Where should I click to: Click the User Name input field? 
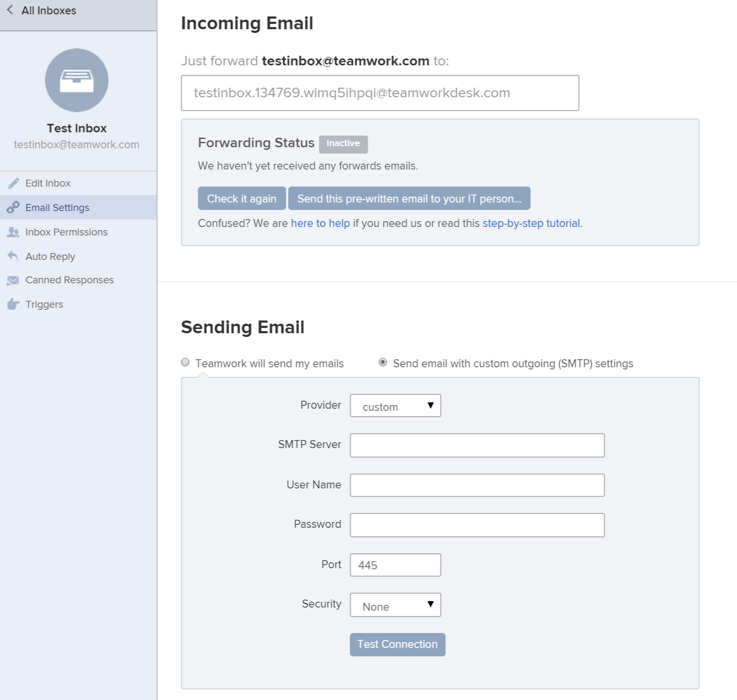click(477, 485)
